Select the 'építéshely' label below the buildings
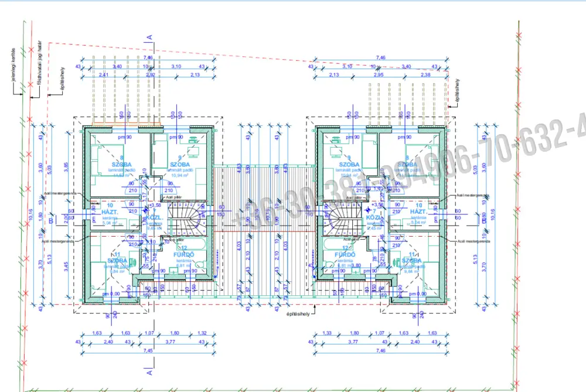The height and width of the screenshot is (392, 586). 298,314
